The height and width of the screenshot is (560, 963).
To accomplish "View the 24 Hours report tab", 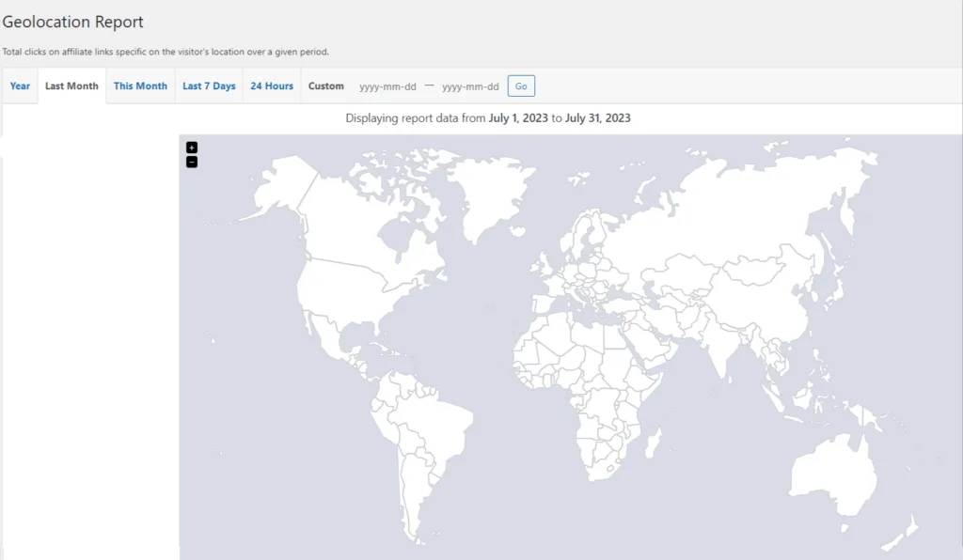I will 272,86.
